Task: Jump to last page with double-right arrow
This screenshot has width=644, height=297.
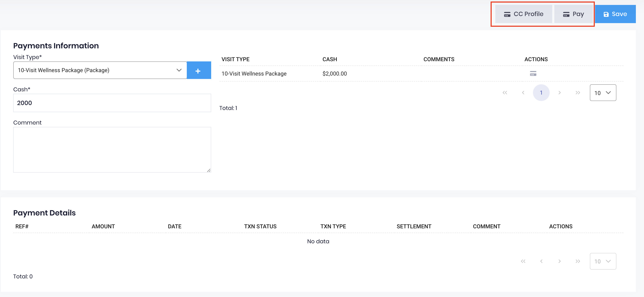Action: (578, 92)
